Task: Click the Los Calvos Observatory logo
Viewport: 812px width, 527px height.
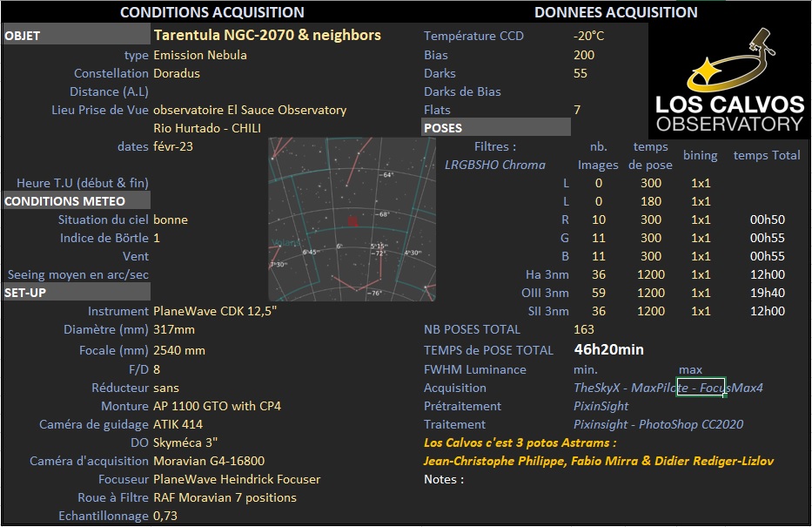Action: tap(729, 81)
